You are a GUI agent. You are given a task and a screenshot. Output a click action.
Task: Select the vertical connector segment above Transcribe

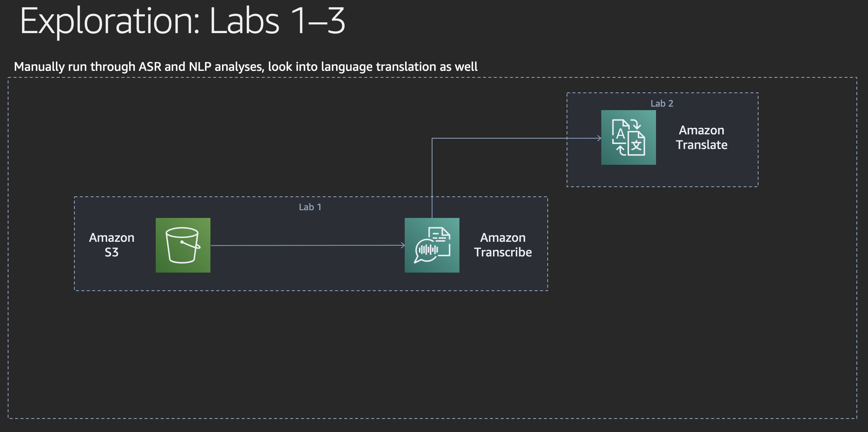click(432, 177)
